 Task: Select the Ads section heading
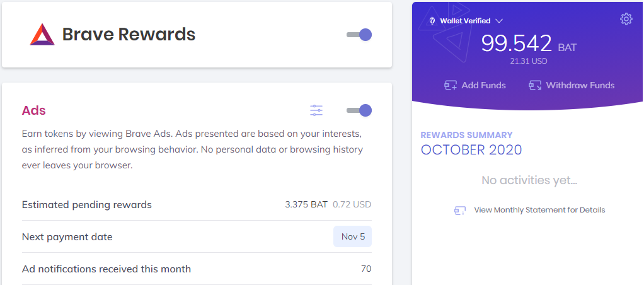(33, 110)
